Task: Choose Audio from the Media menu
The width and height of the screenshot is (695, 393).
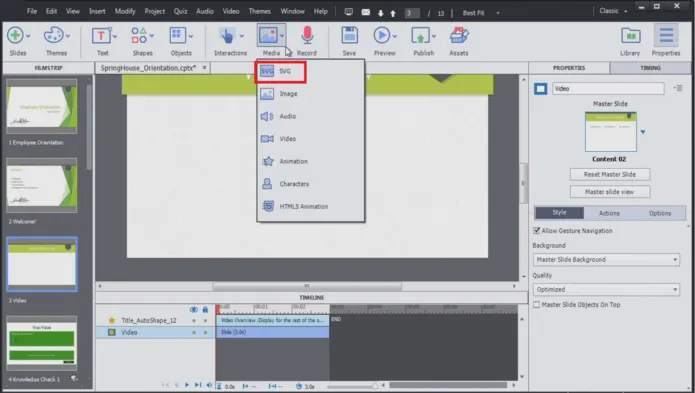Action: 310,117
